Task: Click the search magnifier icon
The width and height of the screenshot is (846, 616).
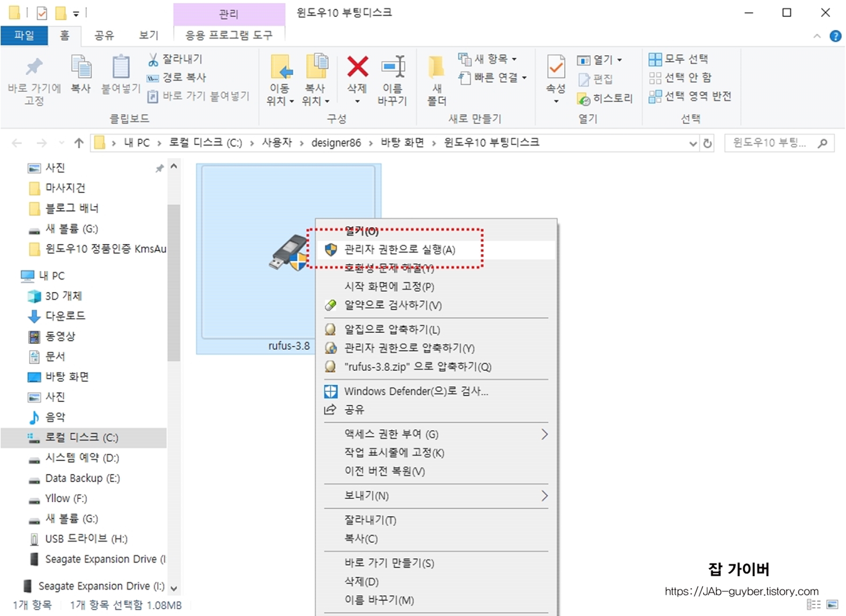Action: [x=822, y=143]
